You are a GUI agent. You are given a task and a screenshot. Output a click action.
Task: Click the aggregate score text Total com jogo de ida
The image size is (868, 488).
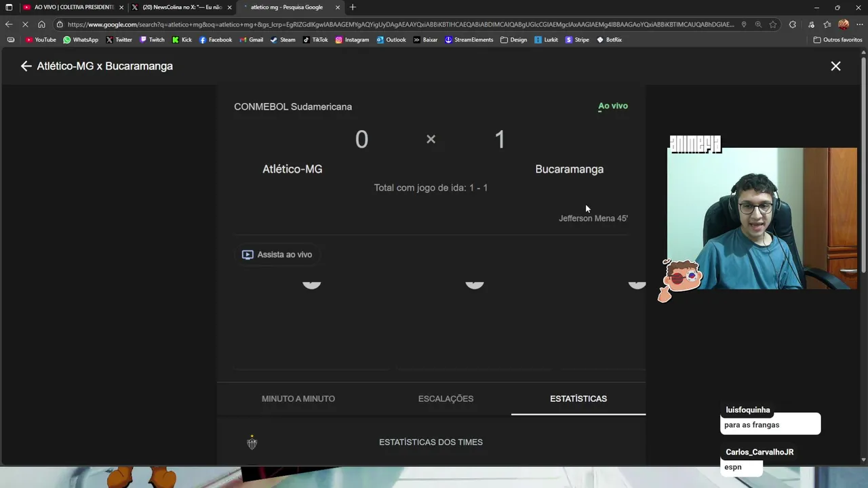(431, 188)
